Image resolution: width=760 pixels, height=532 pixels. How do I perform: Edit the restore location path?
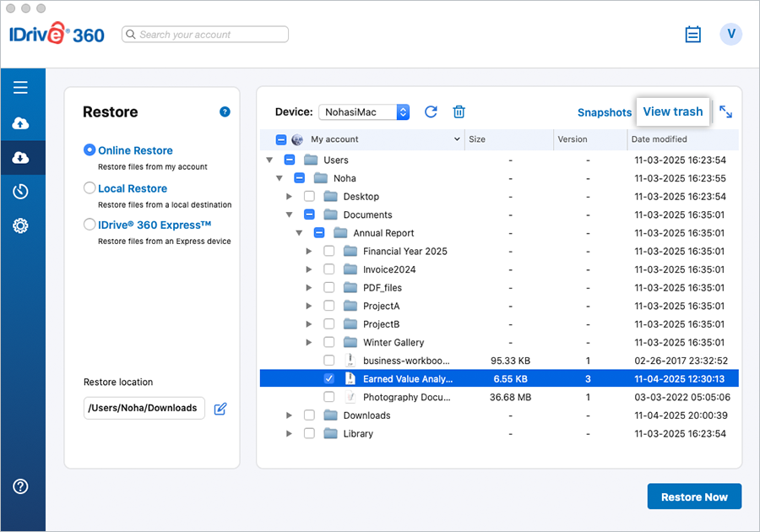click(220, 409)
